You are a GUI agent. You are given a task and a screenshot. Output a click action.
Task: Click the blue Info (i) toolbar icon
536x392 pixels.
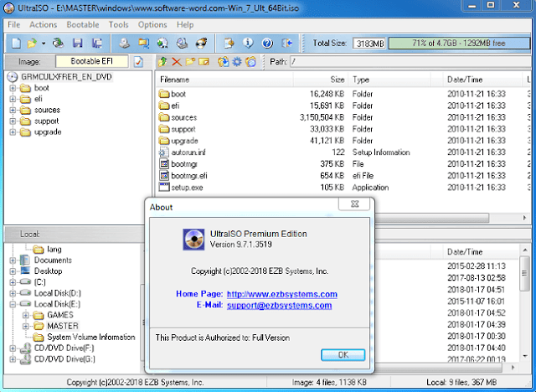tap(248, 43)
